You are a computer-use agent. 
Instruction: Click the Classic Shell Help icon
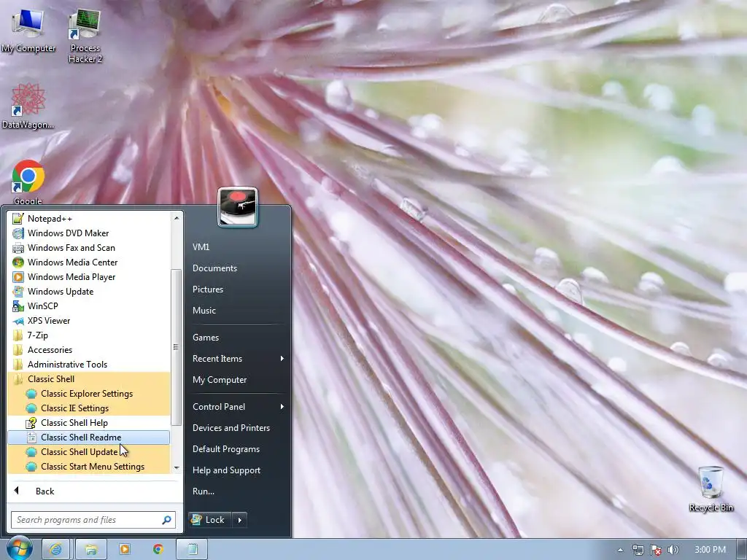coord(31,423)
